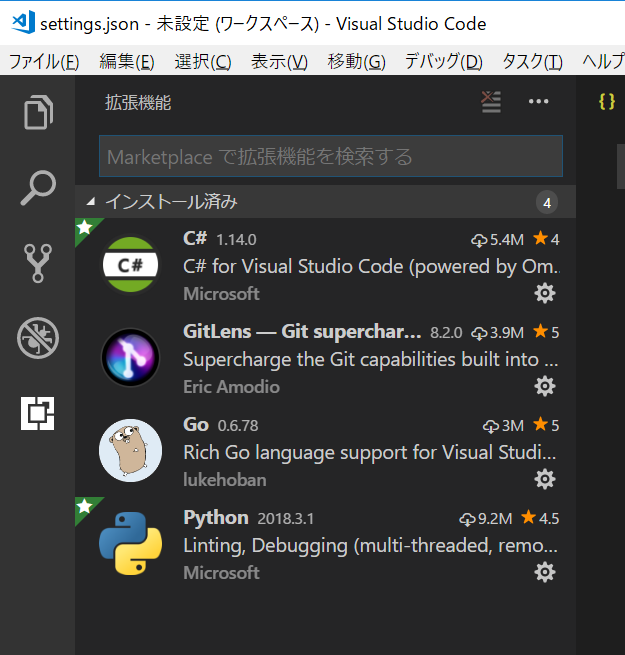Click the C# extension logo
This screenshot has width=625, height=655.
click(x=131, y=264)
